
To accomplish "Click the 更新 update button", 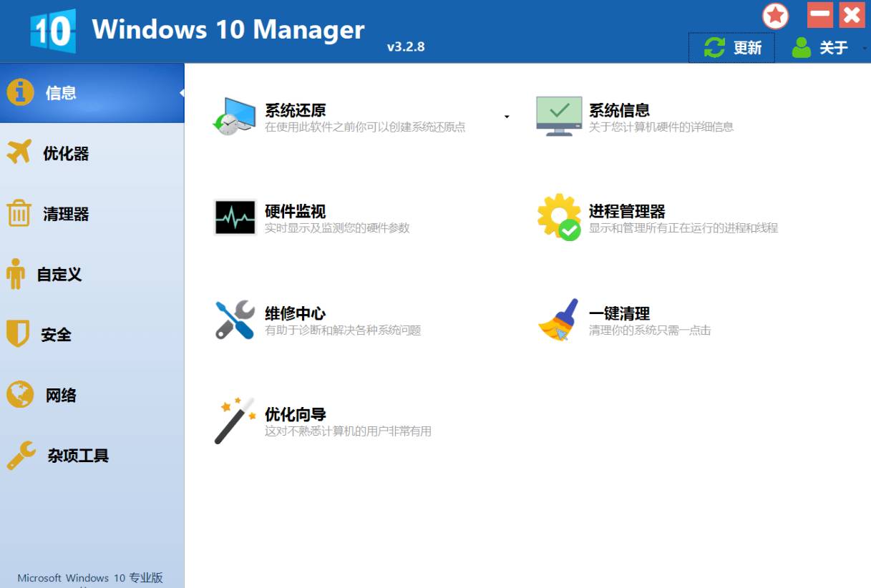I will pos(731,47).
